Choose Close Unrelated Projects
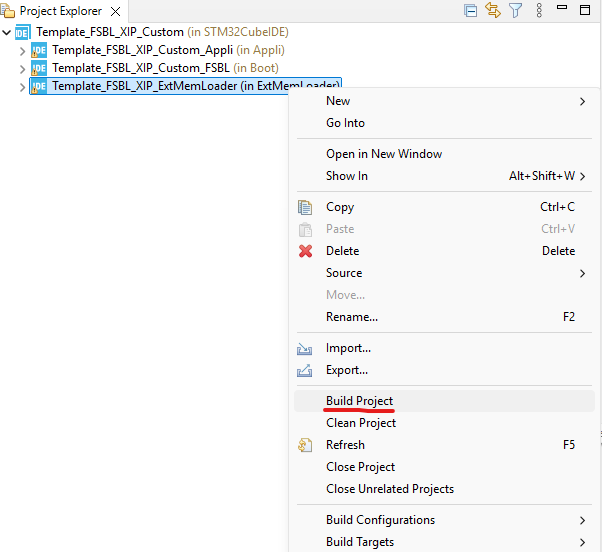This screenshot has width=602, height=552. [445, 489]
